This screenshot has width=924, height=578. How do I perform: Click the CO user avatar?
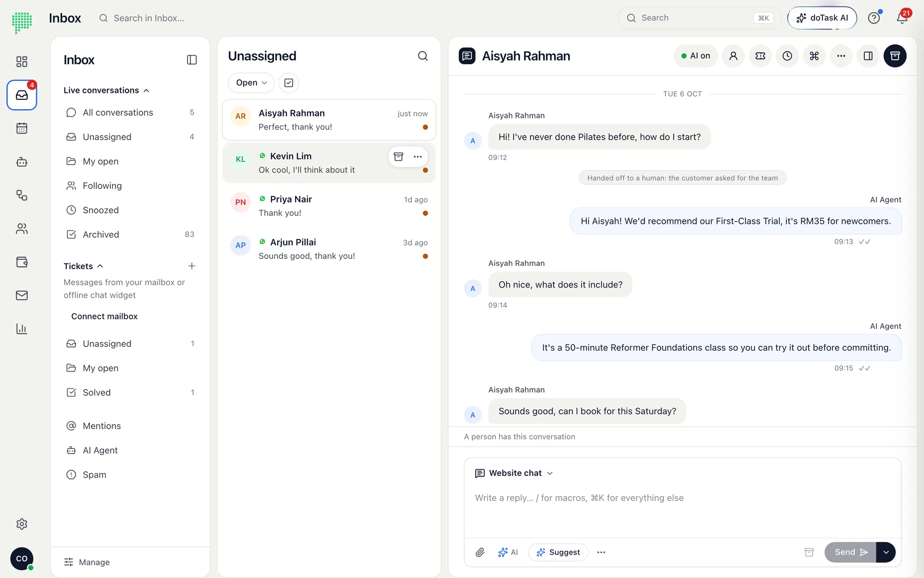pyautogui.click(x=22, y=559)
